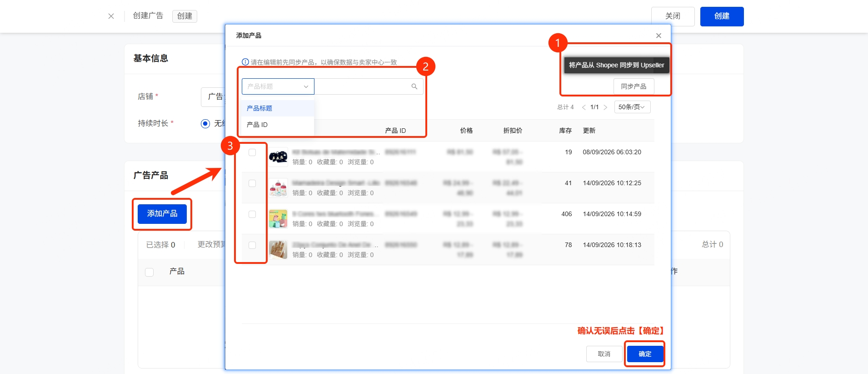Click the 关闭 button at top right
Image resolution: width=868 pixels, height=374 pixels.
point(673,16)
